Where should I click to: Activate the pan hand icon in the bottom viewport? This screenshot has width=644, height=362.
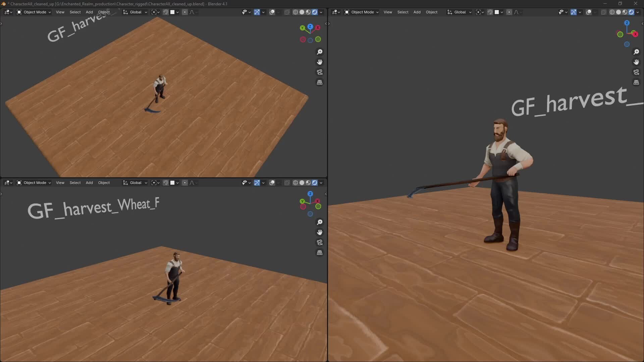tap(320, 232)
